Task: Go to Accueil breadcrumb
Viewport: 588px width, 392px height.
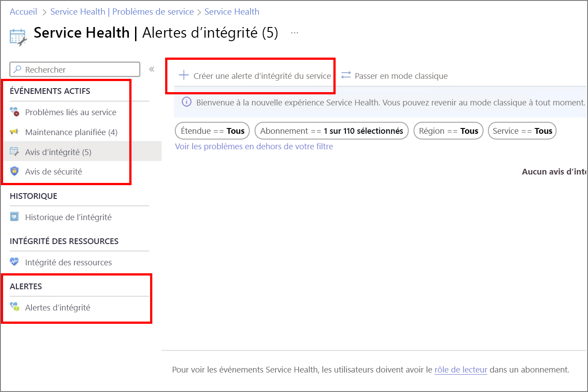Action: [x=23, y=12]
